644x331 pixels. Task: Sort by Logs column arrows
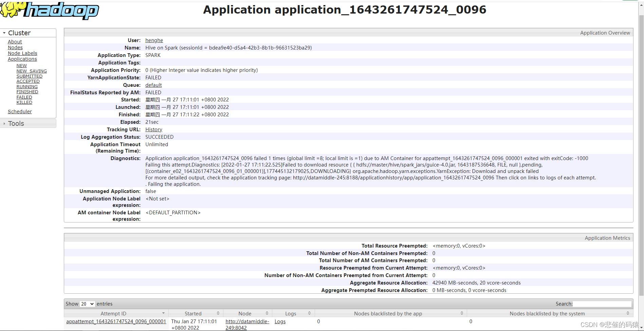[309, 313]
